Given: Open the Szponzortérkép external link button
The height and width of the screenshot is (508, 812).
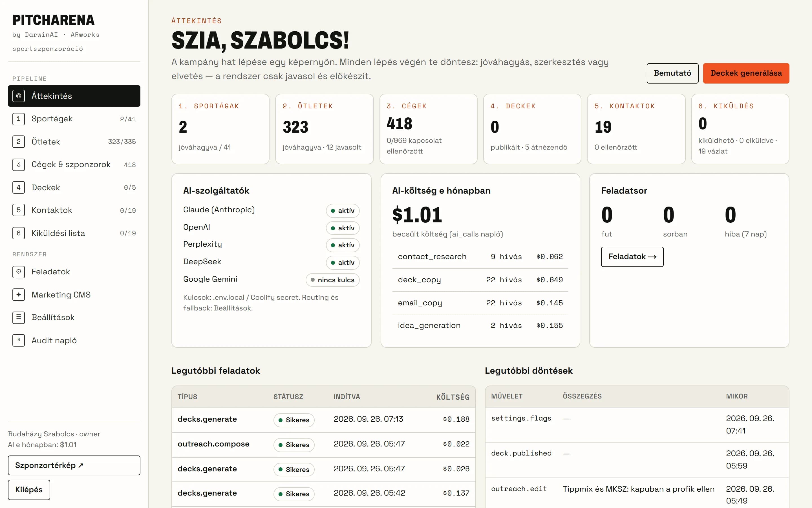Looking at the screenshot, I should click(x=74, y=465).
